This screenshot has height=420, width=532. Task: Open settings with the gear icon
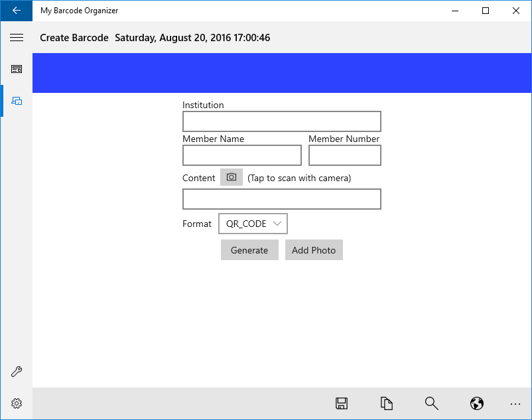tap(17, 403)
